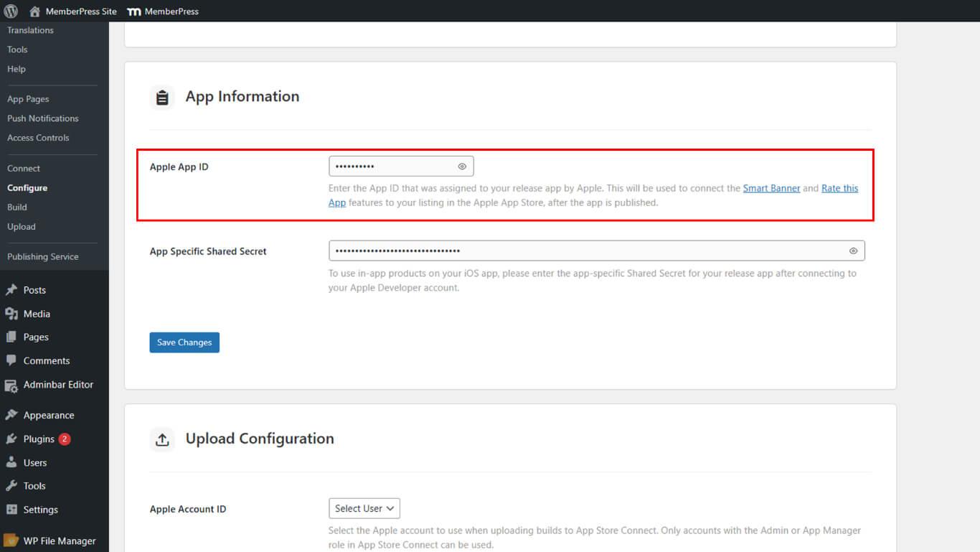The image size is (980, 552).
Task: Open the Configure submenu item
Action: [x=27, y=188]
